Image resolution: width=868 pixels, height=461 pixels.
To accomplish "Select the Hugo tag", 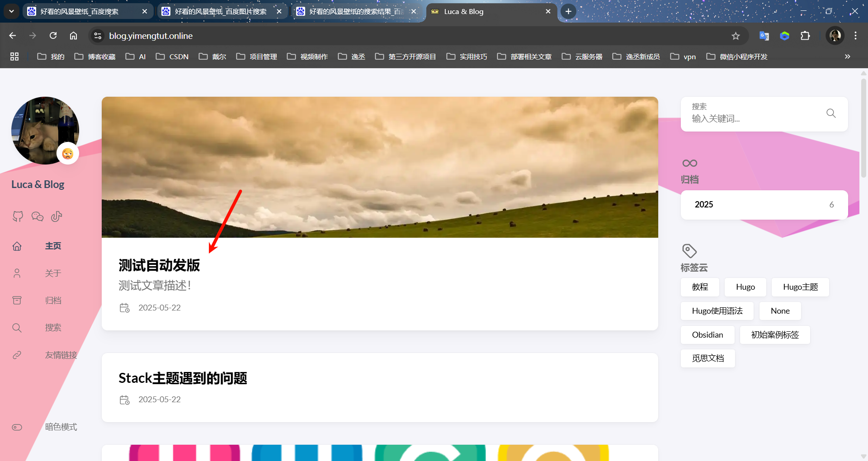I will coord(745,287).
